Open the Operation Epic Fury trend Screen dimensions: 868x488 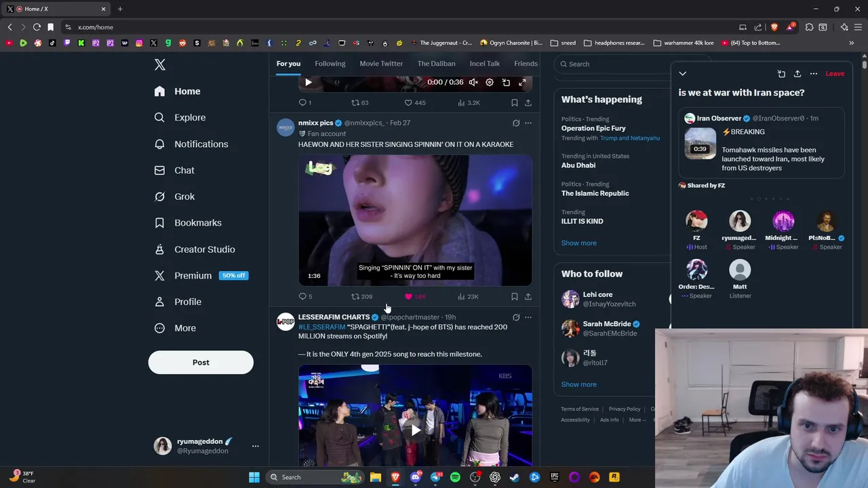click(593, 128)
